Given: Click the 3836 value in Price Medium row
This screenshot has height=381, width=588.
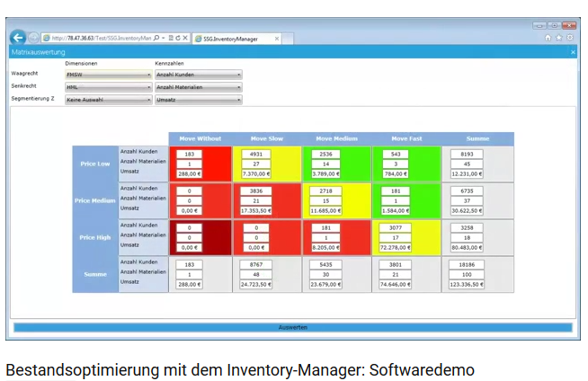Looking at the screenshot, I should click(x=256, y=190).
